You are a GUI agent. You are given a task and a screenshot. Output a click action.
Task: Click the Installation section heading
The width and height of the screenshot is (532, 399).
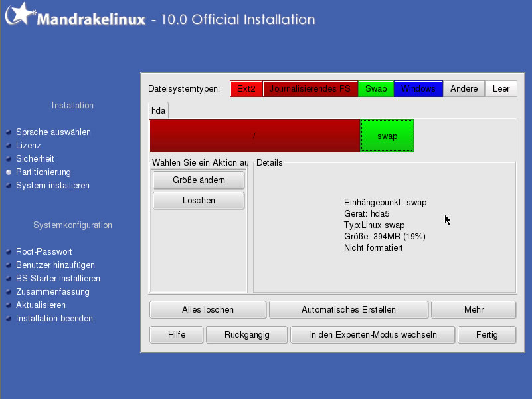(72, 106)
